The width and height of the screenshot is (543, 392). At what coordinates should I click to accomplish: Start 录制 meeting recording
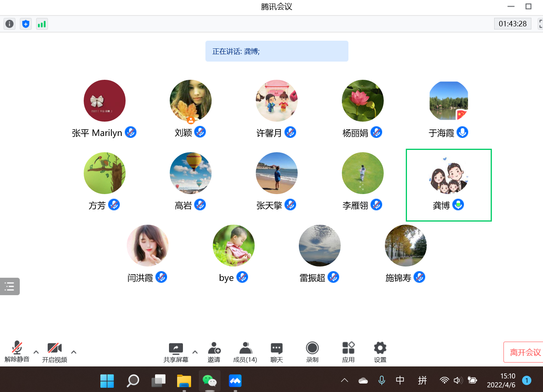(x=312, y=352)
